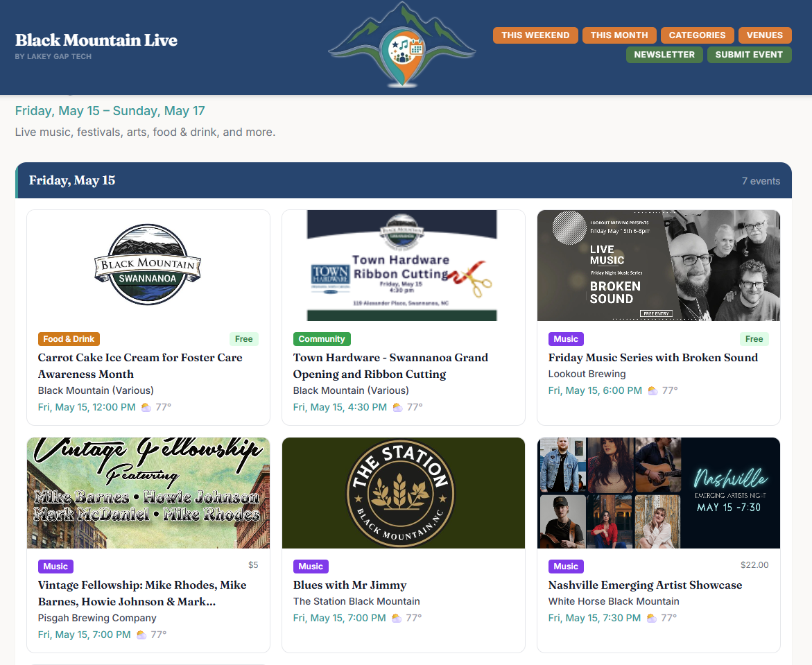Click weather icon on Blues with Mr Jimmy
This screenshot has height=665, width=812.
(397, 619)
